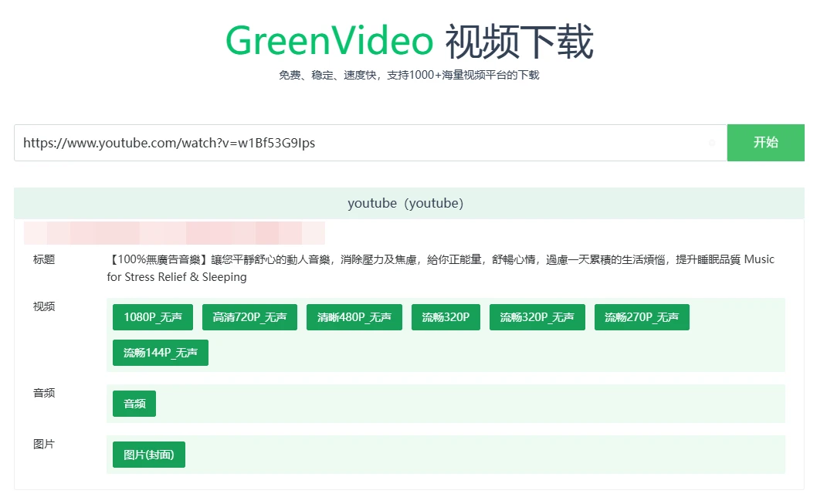Click the youtube (youtube) result header

(x=405, y=204)
